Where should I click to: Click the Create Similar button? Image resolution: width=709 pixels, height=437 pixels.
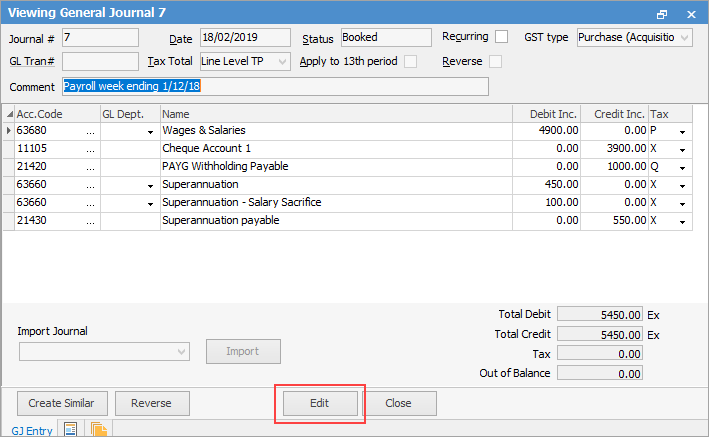[x=62, y=403]
